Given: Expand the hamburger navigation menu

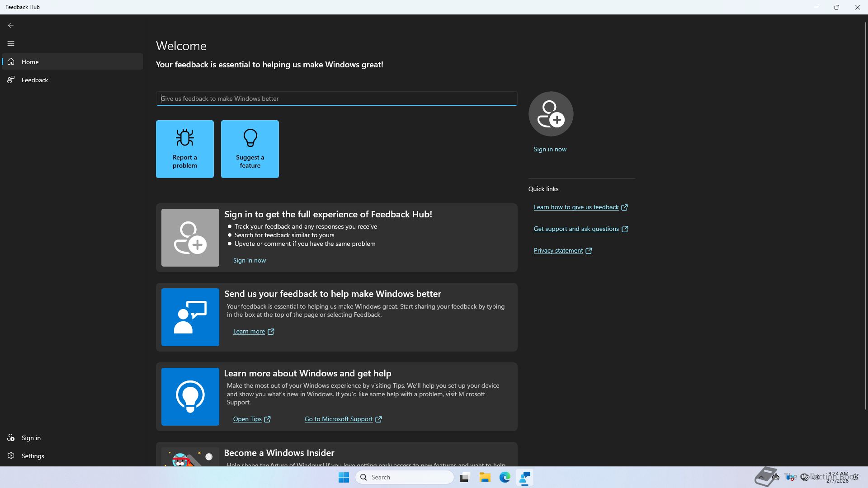Looking at the screenshot, I should click(x=11, y=43).
